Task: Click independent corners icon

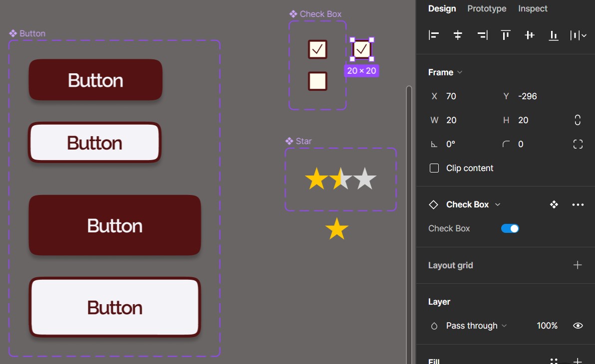Action: (578, 144)
